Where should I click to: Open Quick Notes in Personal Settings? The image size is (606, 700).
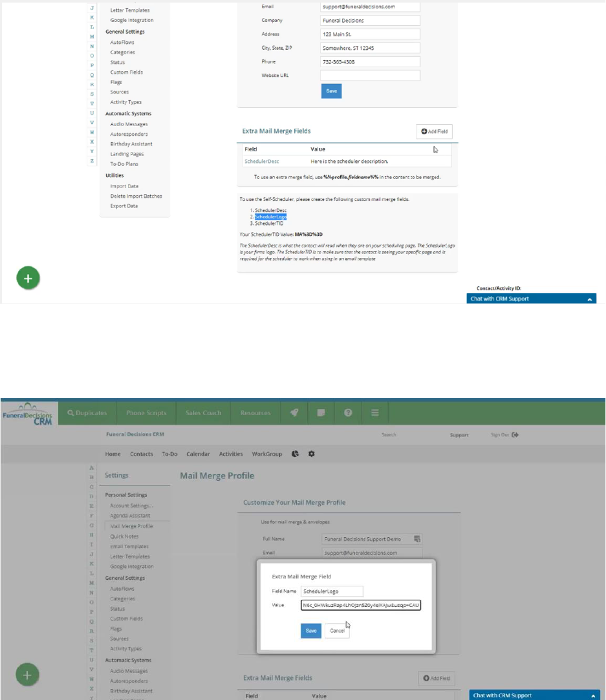point(125,536)
